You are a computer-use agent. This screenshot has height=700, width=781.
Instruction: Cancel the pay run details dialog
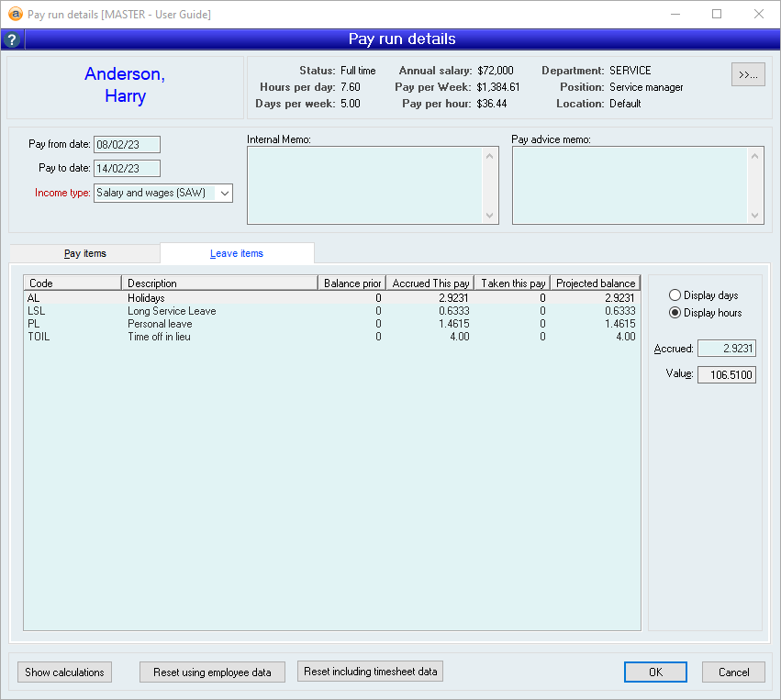click(733, 672)
